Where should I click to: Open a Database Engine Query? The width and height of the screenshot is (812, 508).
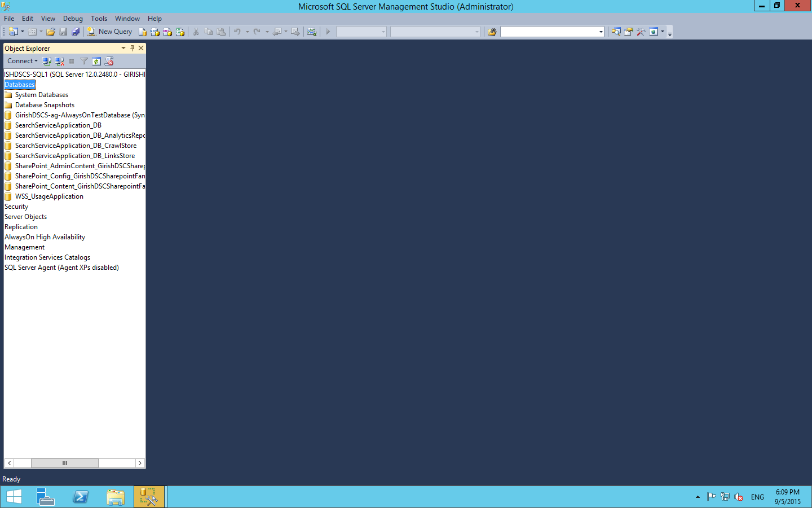tap(143, 32)
